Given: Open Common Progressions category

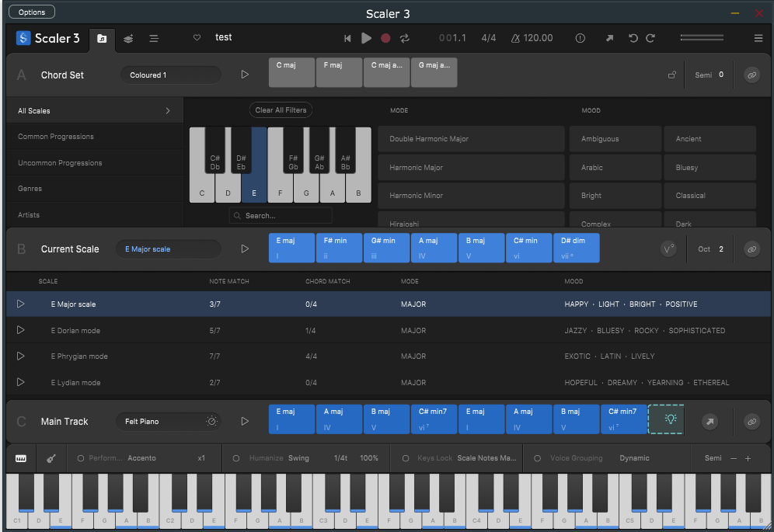Looking at the screenshot, I should tap(95, 137).
